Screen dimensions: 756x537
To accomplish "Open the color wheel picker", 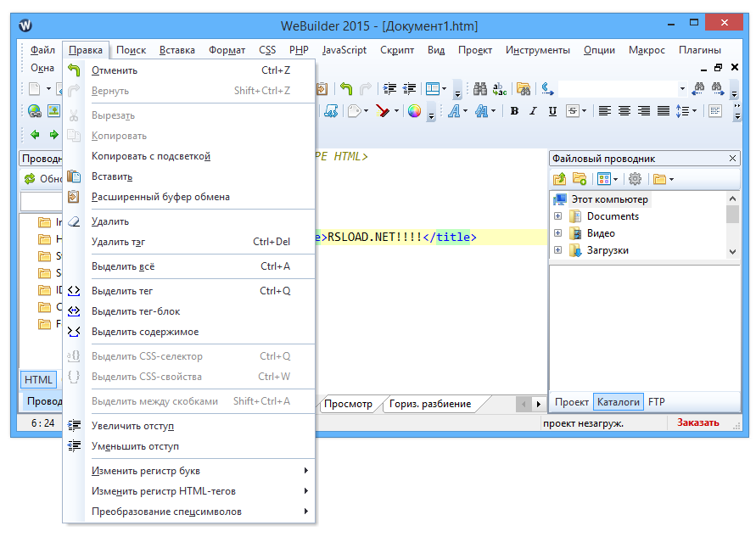I will coord(414,111).
